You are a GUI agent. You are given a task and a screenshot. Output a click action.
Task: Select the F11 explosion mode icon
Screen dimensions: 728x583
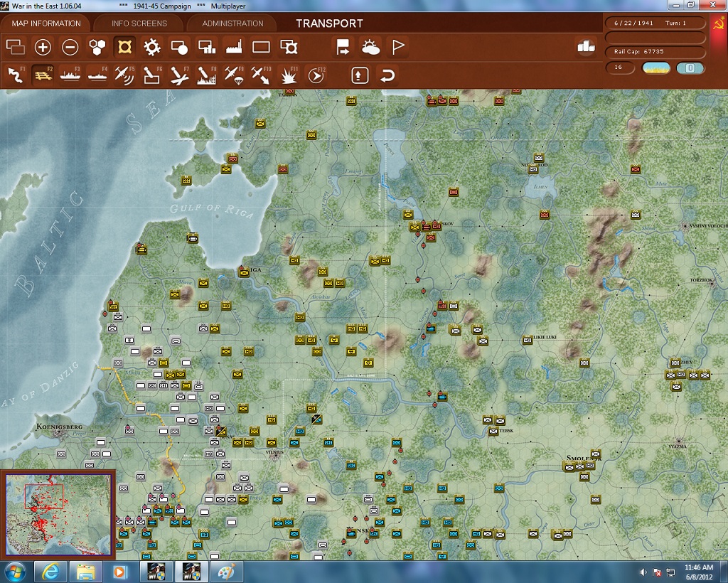[289, 75]
